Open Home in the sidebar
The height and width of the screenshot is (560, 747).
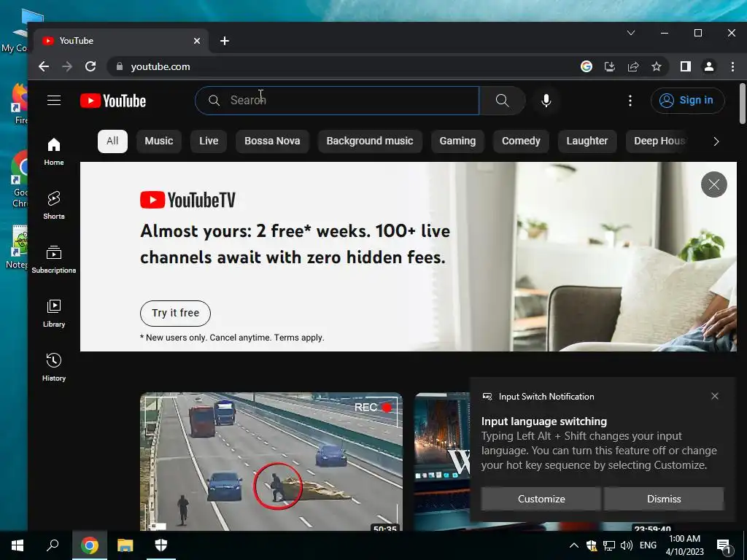pyautogui.click(x=54, y=152)
